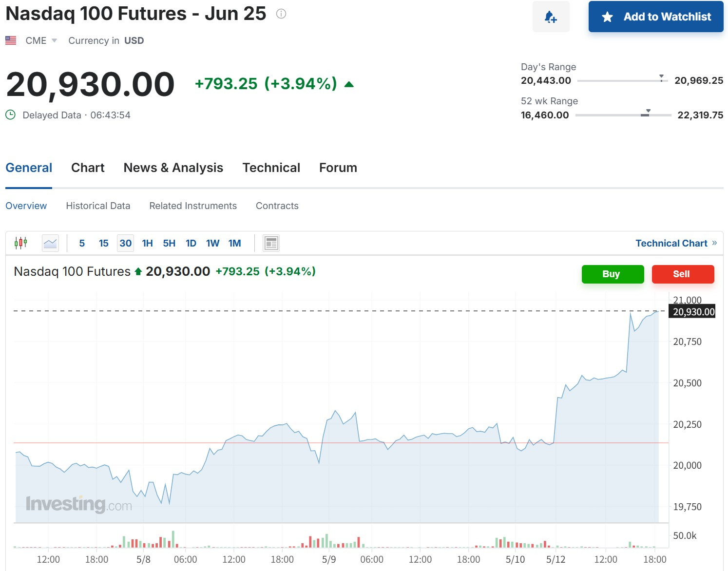Select the area chart type icon
This screenshot has width=728, height=571.
click(x=50, y=243)
